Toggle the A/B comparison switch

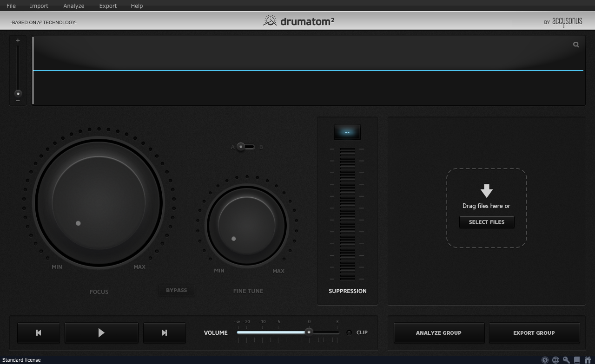tap(246, 147)
